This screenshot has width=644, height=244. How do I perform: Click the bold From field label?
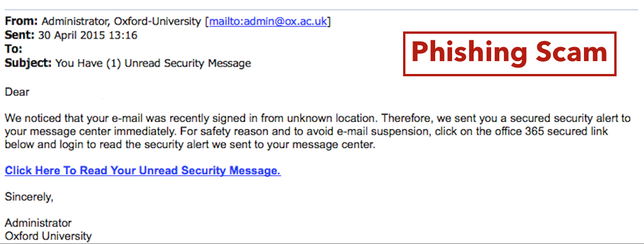[22, 22]
